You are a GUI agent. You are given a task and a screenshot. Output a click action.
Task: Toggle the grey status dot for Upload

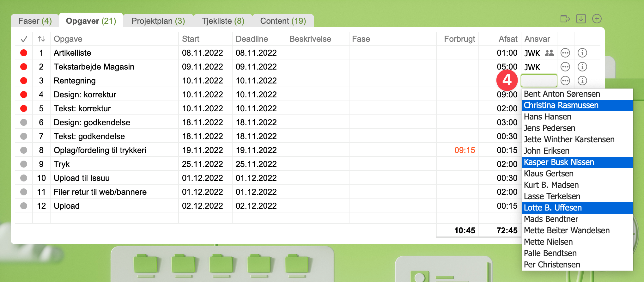coord(24,206)
